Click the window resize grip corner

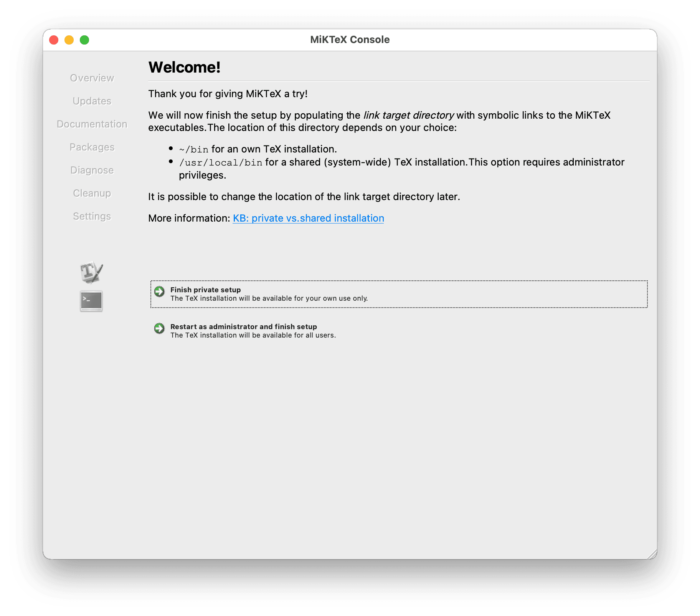pyautogui.click(x=652, y=554)
